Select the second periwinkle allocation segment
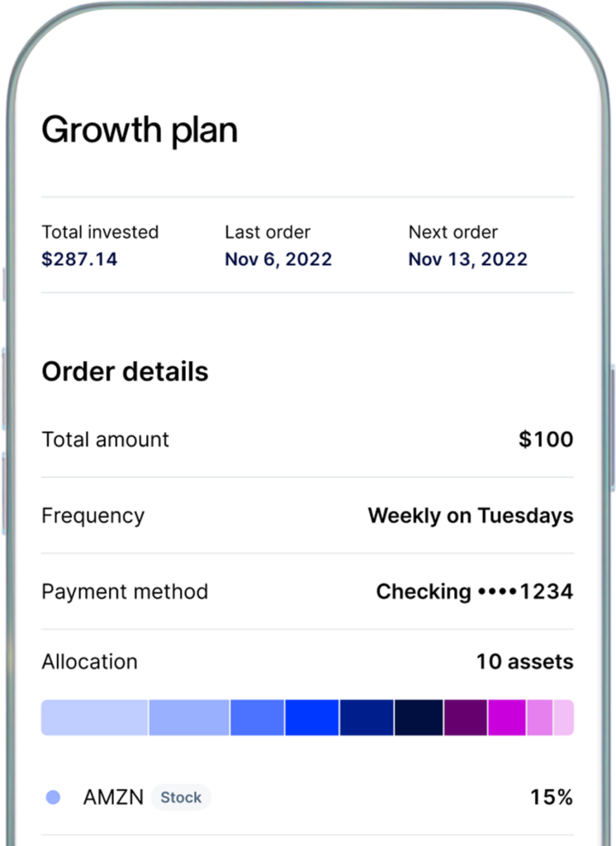 [189, 717]
